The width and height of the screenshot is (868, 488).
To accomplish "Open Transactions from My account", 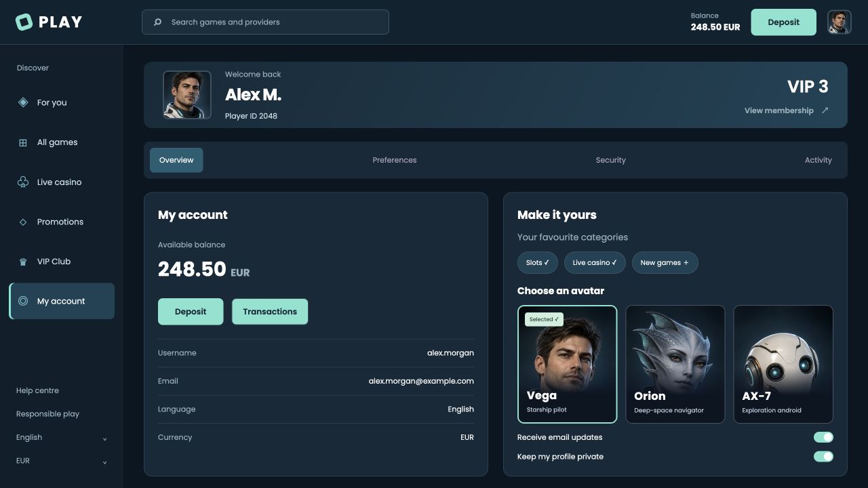I will coord(270,312).
